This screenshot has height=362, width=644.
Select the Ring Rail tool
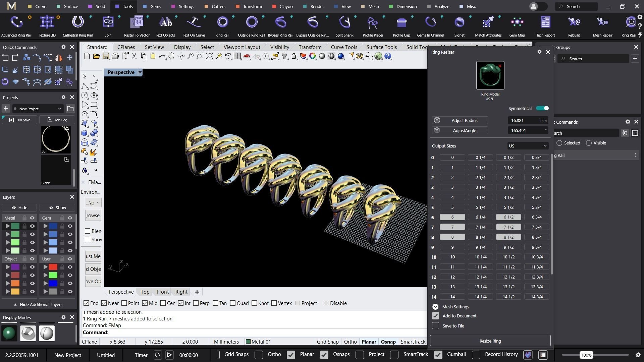(222, 26)
